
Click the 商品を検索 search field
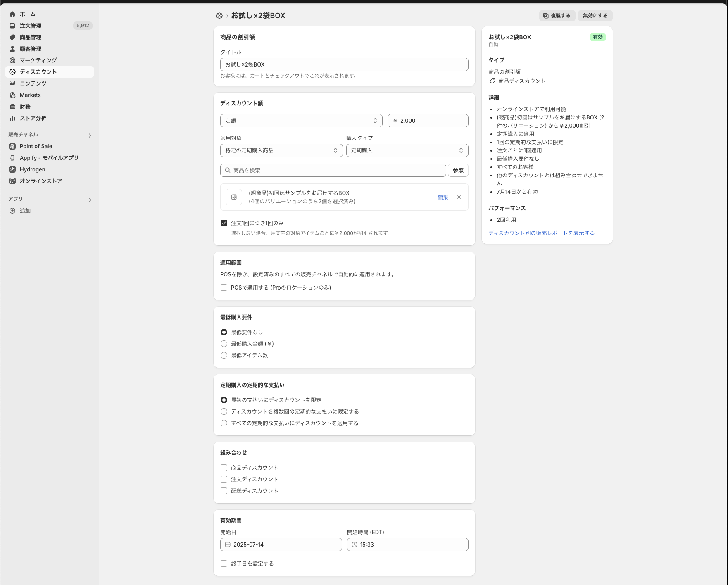click(x=333, y=170)
